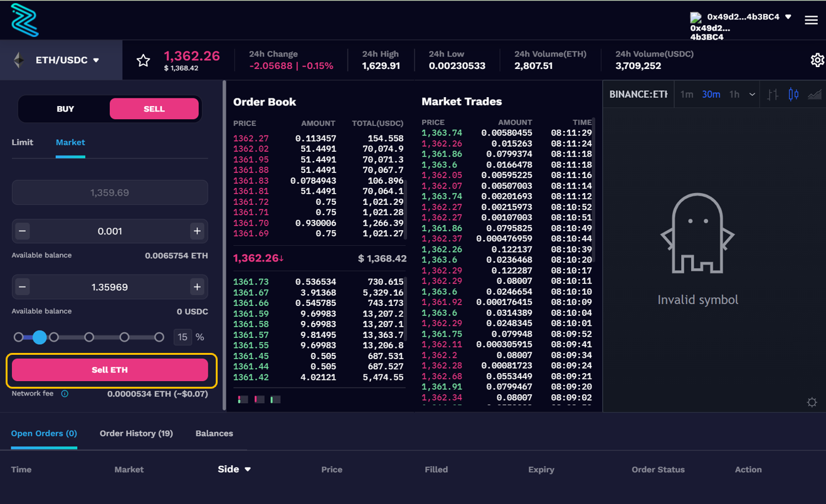Switch to the BUY side
Viewport: 826px width, 504px height.
click(65, 109)
